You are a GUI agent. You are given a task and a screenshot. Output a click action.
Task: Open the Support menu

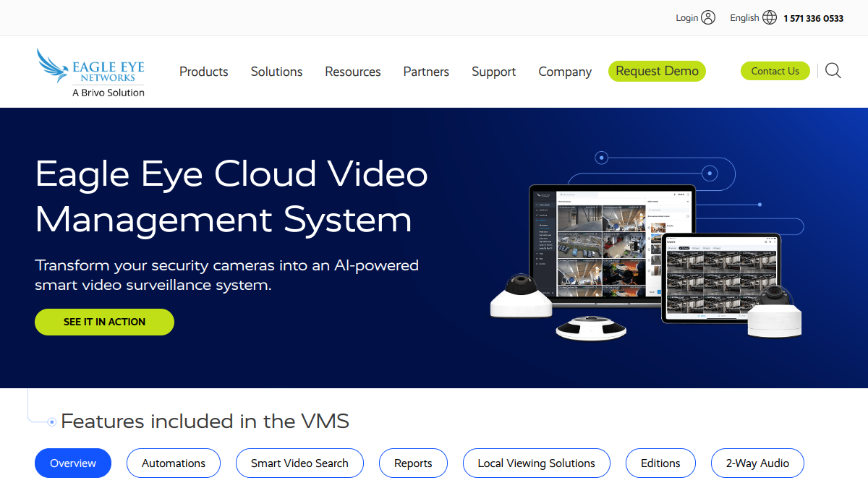pyautogui.click(x=494, y=72)
